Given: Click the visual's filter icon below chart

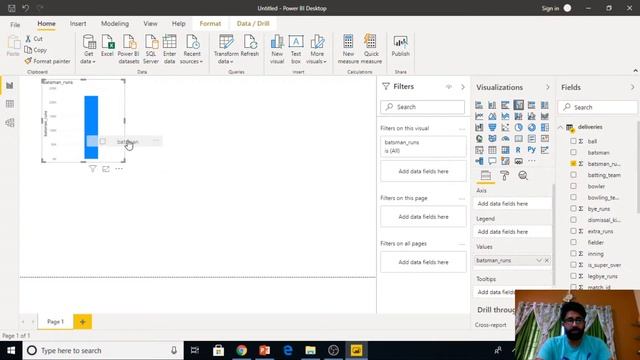Looking at the screenshot, I should 93,169.
